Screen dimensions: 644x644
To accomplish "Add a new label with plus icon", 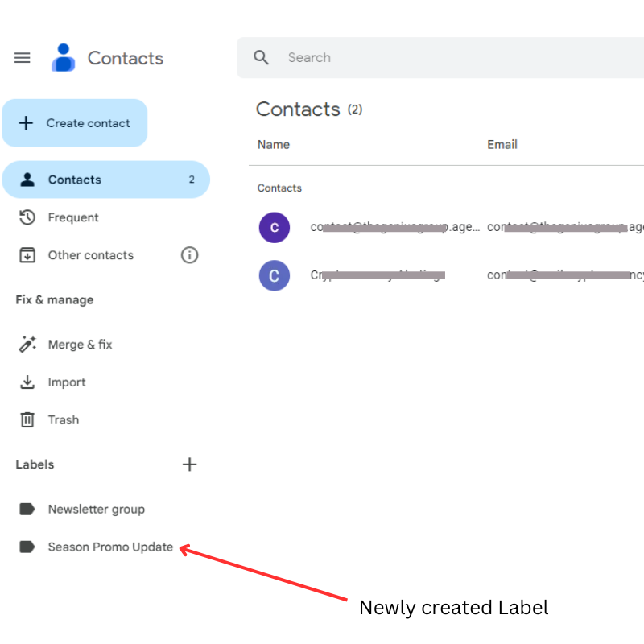I will (189, 464).
